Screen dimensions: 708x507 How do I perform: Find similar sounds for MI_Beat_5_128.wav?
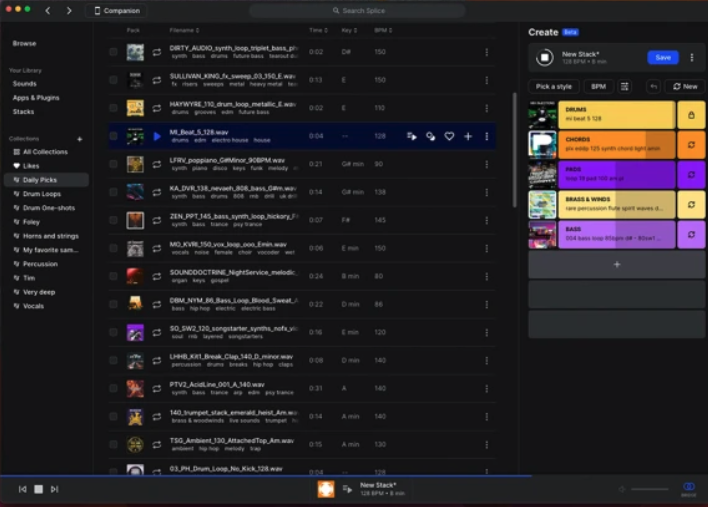pyautogui.click(x=430, y=136)
